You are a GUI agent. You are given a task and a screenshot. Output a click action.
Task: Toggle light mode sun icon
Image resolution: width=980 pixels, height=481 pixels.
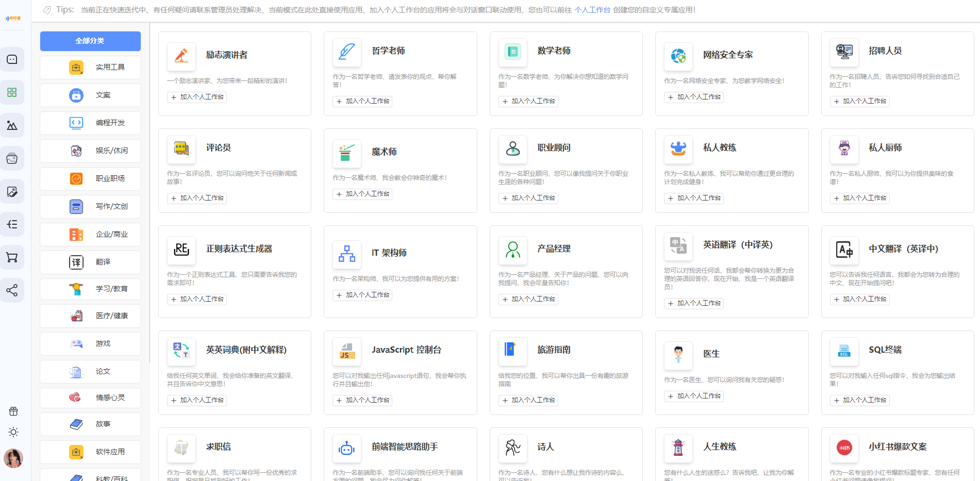click(13, 432)
